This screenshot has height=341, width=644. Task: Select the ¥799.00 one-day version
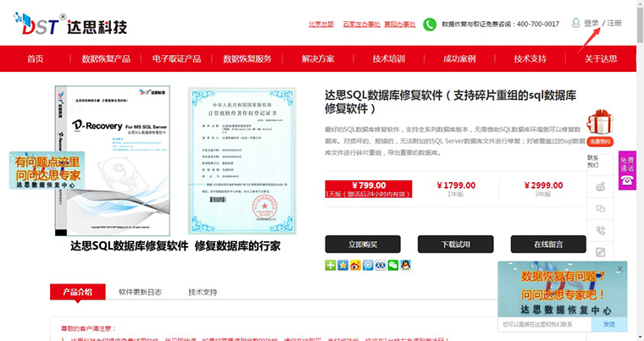368,189
